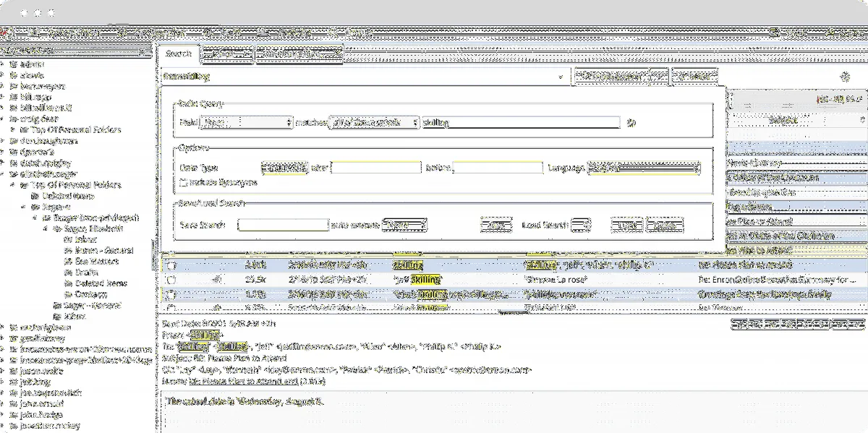Click the message body about Wednesday, August 8
This screenshot has height=433, width=868.
coord(244,401)
